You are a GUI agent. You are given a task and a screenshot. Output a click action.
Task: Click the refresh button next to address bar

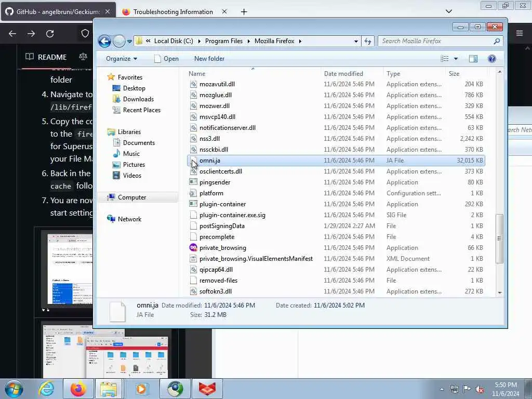tap(368, 41)
